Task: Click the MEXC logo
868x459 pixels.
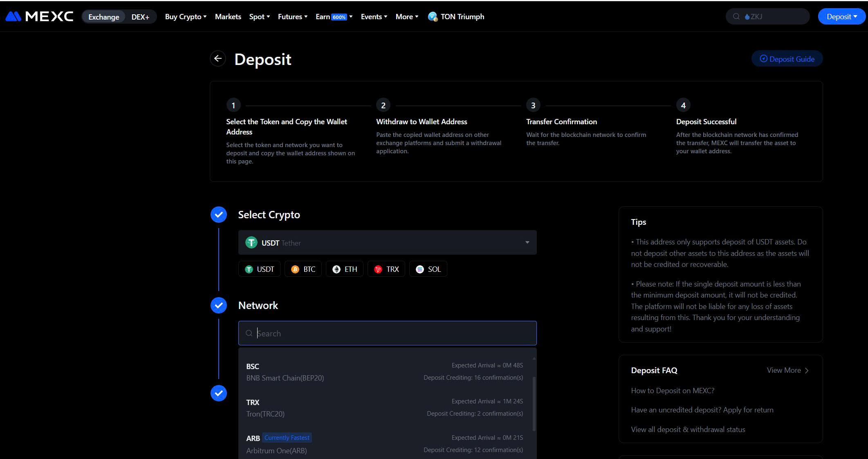Action: pyautogui.click(x=39, y=16)
